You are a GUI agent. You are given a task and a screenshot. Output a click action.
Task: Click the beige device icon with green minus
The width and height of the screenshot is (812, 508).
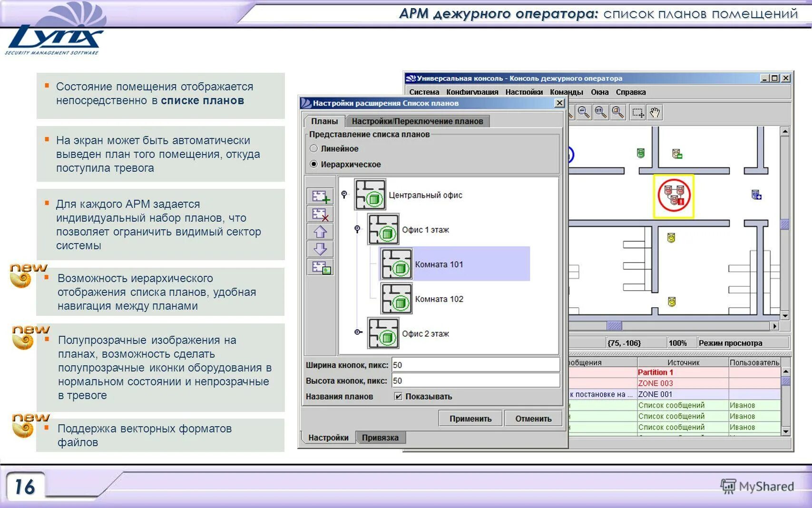[x=677, y=154]
